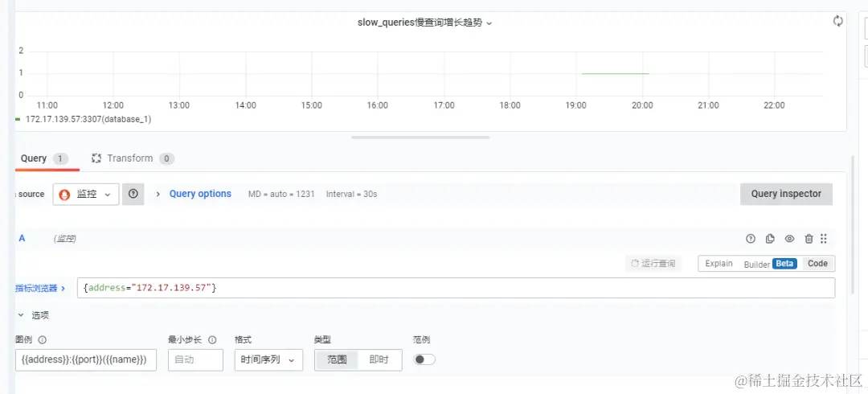
Task: Click the (监控) label in query row
Action: click(65, 239)
